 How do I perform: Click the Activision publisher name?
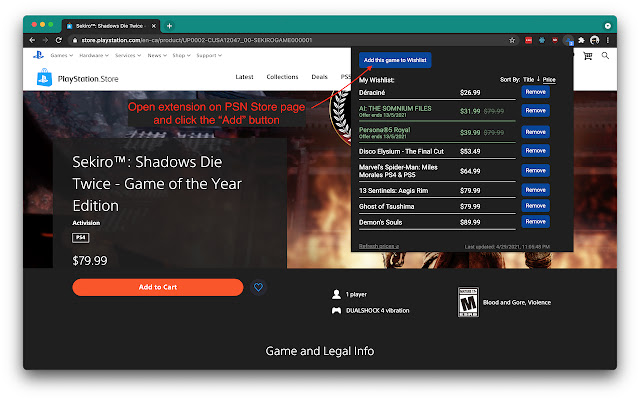pyautogui.click(x=86, y=223)
